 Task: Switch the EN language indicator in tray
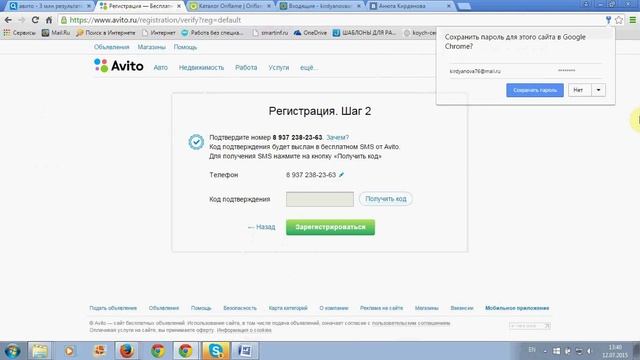(x=532, y=350)
